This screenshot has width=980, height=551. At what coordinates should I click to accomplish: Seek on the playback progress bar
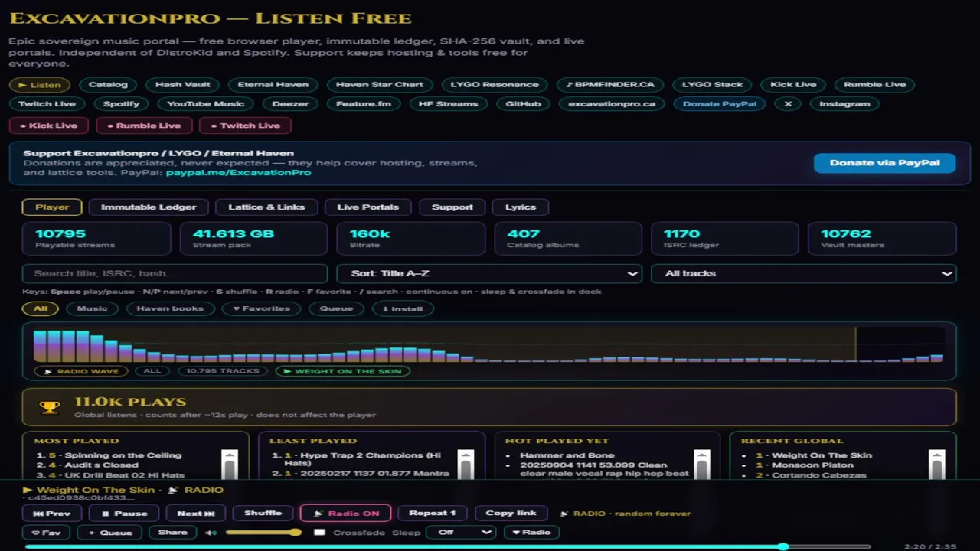click(x=448, y=547)
